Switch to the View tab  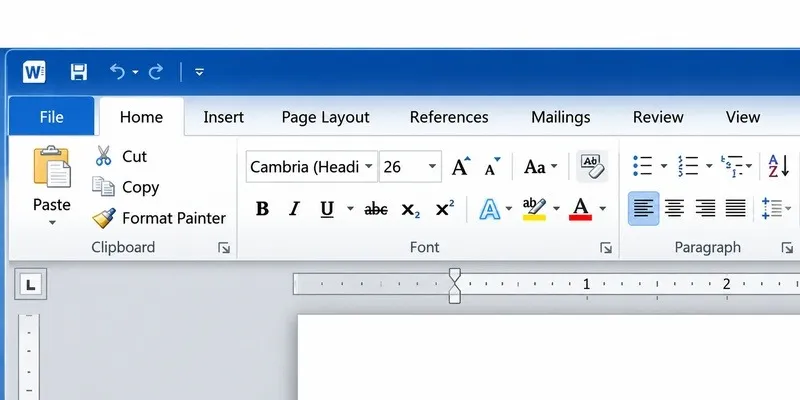743,117
